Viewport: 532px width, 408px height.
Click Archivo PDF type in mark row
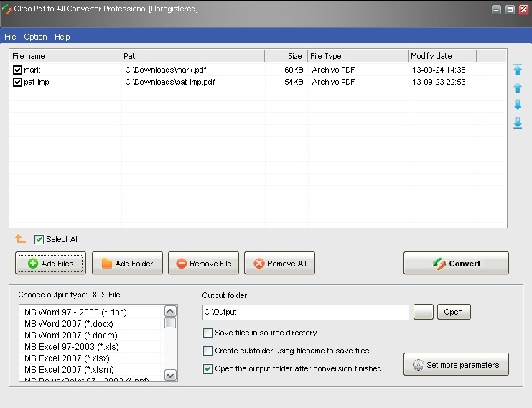coord(333,70)
